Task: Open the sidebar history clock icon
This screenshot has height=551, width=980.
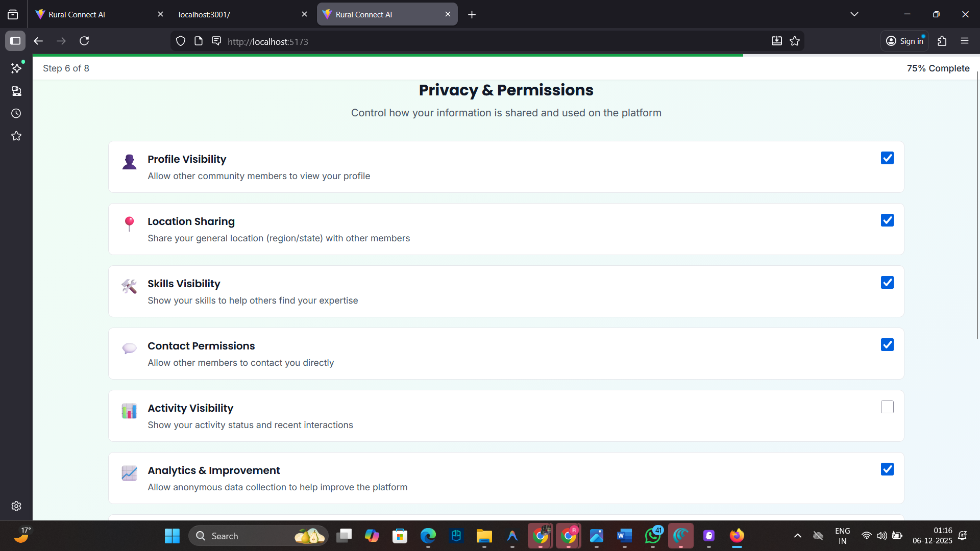Action: pyautogui.click(x=16, y=113)
